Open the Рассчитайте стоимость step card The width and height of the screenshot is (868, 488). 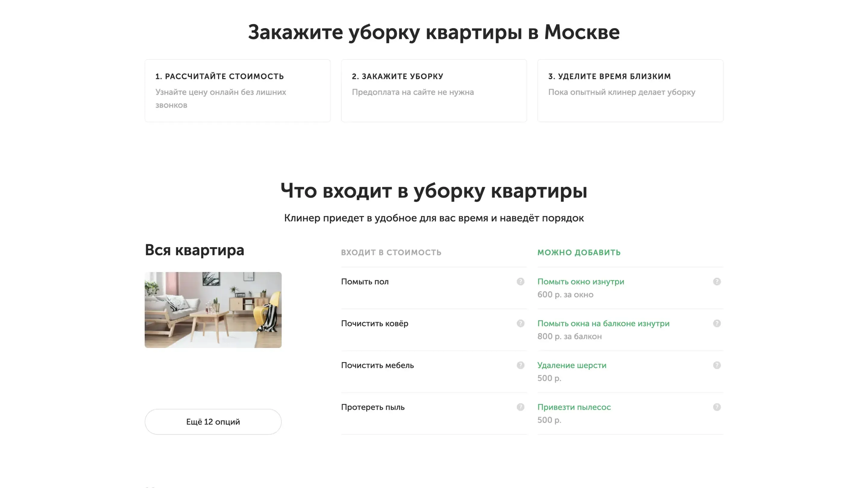pyautogui.click(x=237, y=91)
